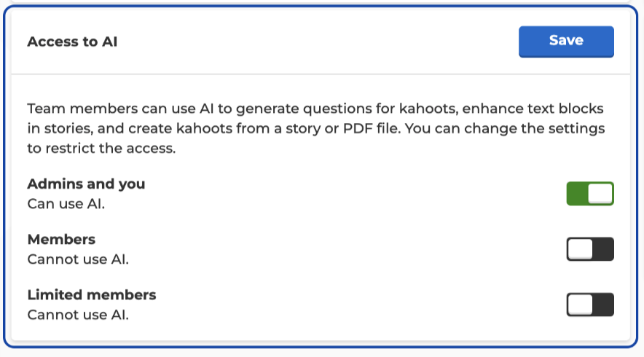The image size is (644, 357).
Task: Select the bold "Members" label
Action: tap(61, 239)
